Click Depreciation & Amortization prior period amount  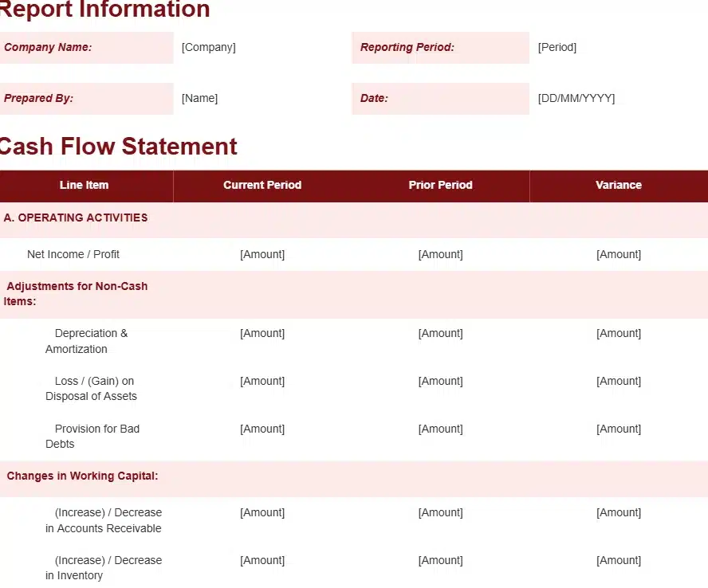[x=441, y=333]
